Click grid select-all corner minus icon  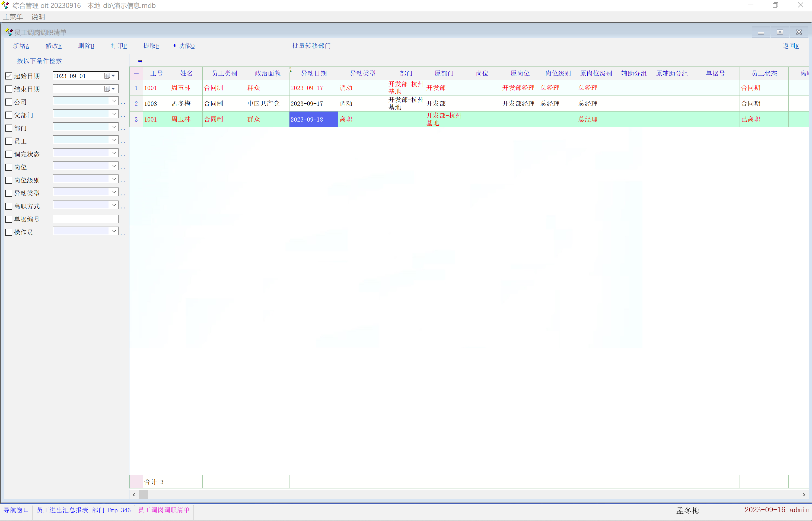[136, 73]
